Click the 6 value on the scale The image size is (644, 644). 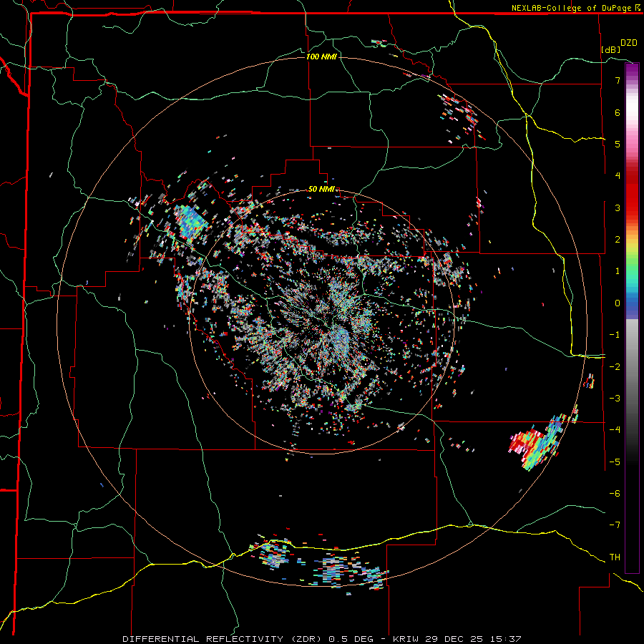pyautogui.click(x=618, y=112)
